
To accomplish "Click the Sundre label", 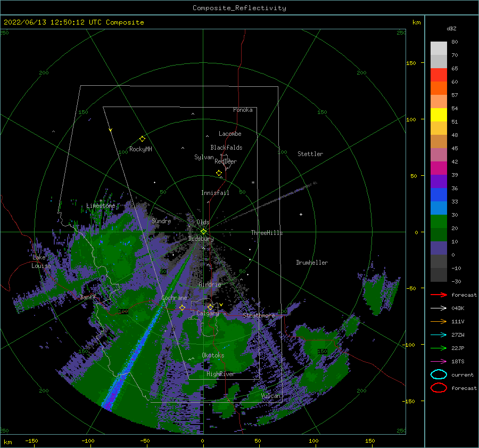I will 161,221.
